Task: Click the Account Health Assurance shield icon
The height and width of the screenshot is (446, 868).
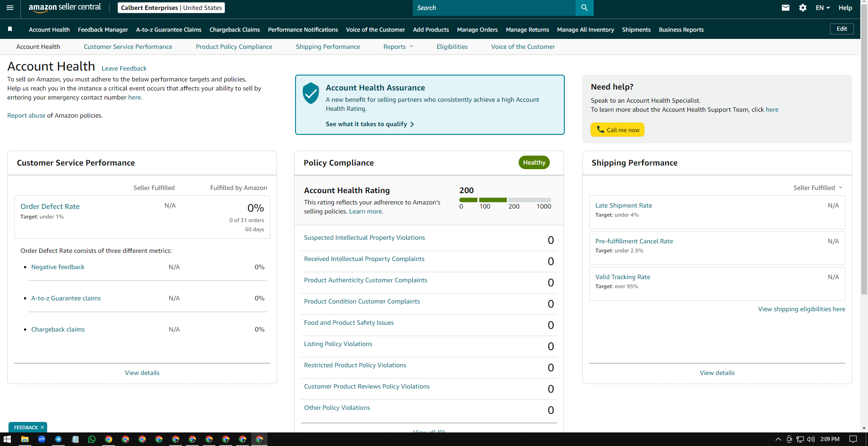Action: click(x=311, y=93)
